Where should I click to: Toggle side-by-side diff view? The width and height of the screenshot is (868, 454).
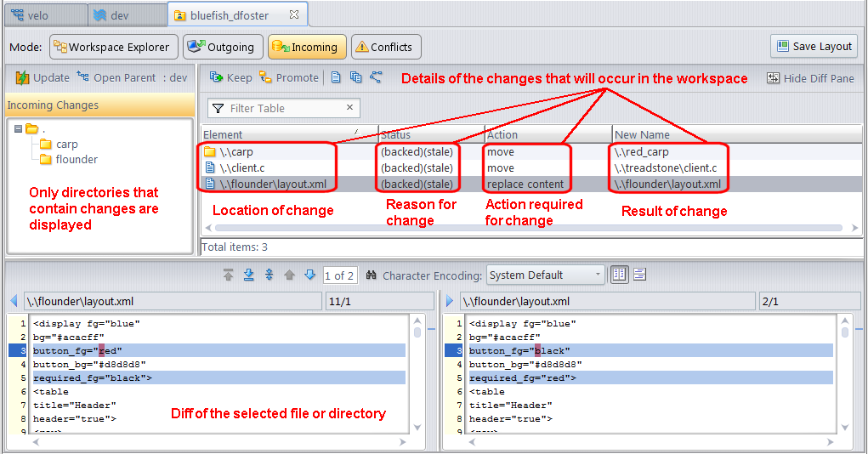pyautogui.click(x=619, y=275)
